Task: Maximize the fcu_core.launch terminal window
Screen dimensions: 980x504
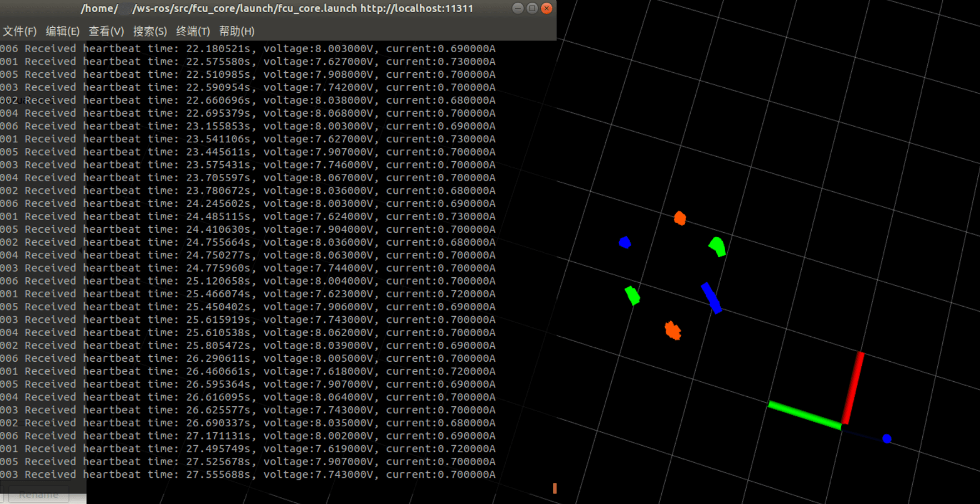Action: click(x=532, y=8)
